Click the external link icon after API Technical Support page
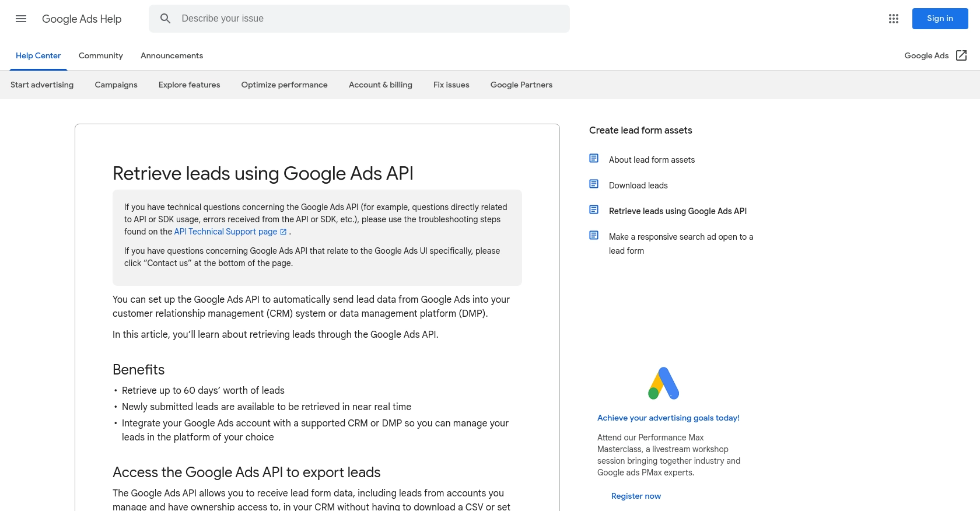The height and width of the screenshot is (511, 980). pos(283,232)
